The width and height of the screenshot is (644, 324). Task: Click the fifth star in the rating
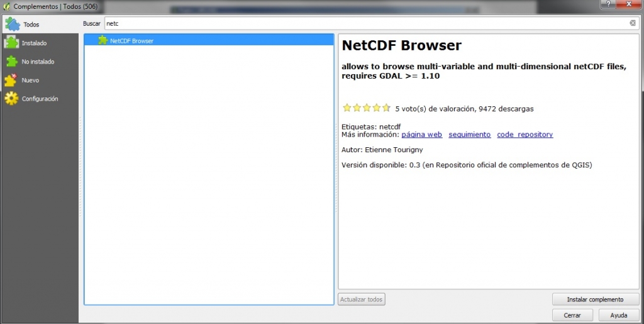pyautogui.click(x=386, y=108)
